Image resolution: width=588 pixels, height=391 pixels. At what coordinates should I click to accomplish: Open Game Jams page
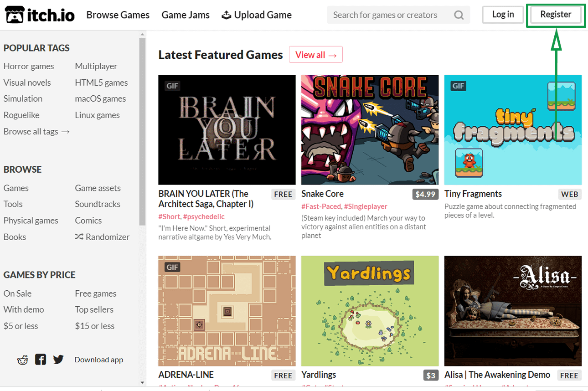coord(186,15)
